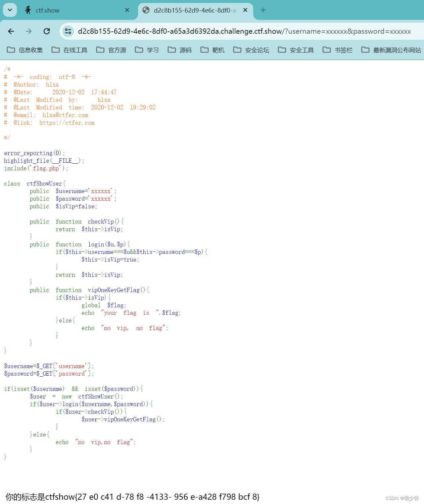Open the 学习 bookmark folder
Image resolution: width=424 pixels, height=504 pixels.
[x=147, y=50]
